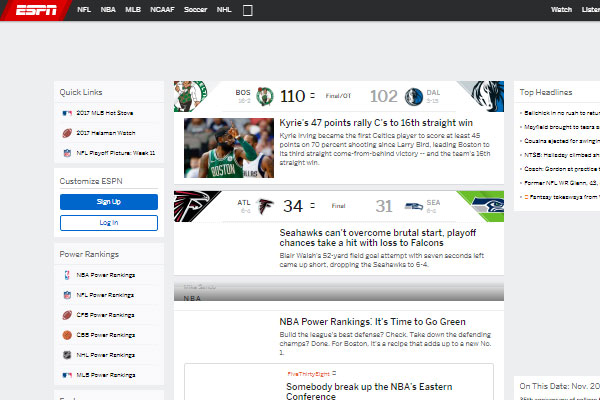The image size is (600, 400).
Task: Open headline NTSB: Halladay climbed
Action: (562, 155)
